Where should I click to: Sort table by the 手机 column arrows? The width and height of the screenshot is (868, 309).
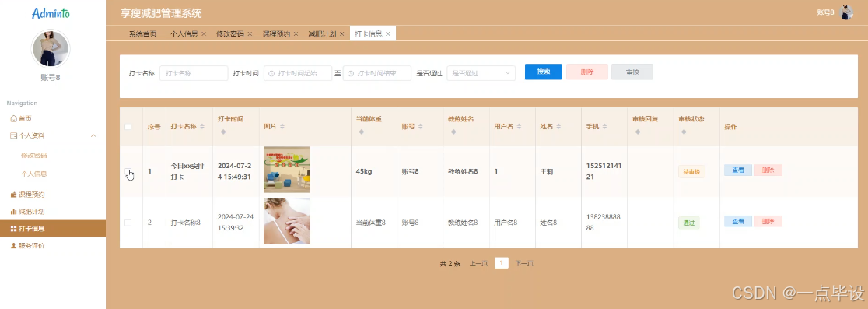click(x=604, y=126)
